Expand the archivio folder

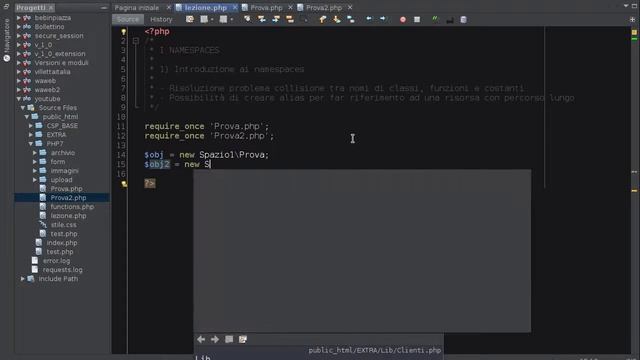[35, 153]
